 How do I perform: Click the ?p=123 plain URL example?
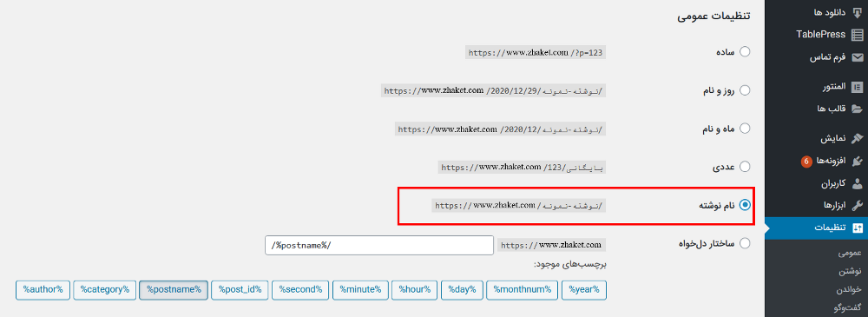tap(536, 53)
